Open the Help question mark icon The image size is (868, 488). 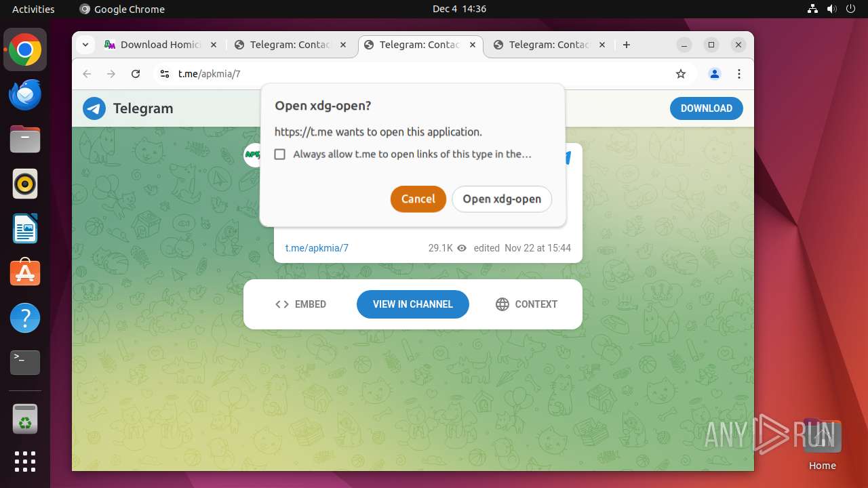point(25,318)
